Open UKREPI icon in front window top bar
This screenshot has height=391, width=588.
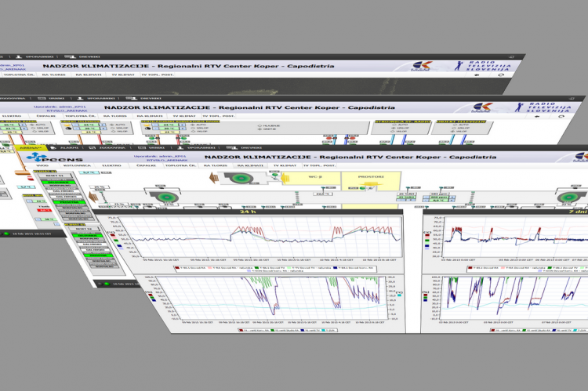(x=141, y=148)
